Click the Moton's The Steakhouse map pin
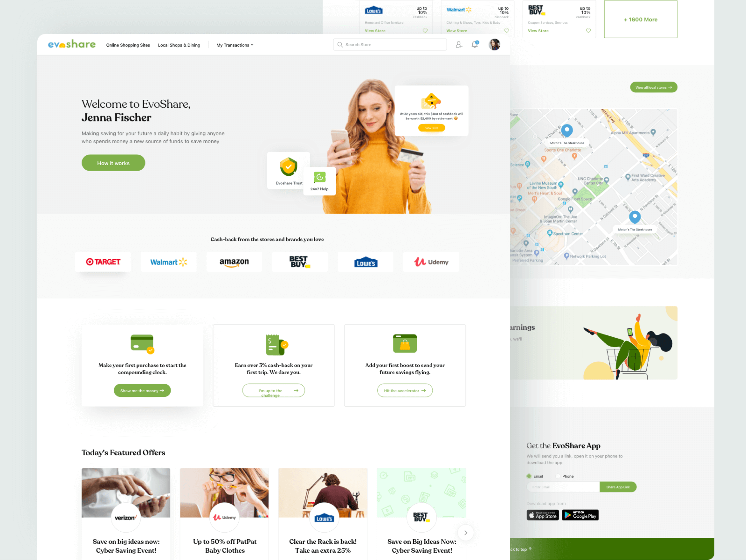The width and height of the screenshot is (746, 560). click(x=635, y=217)
